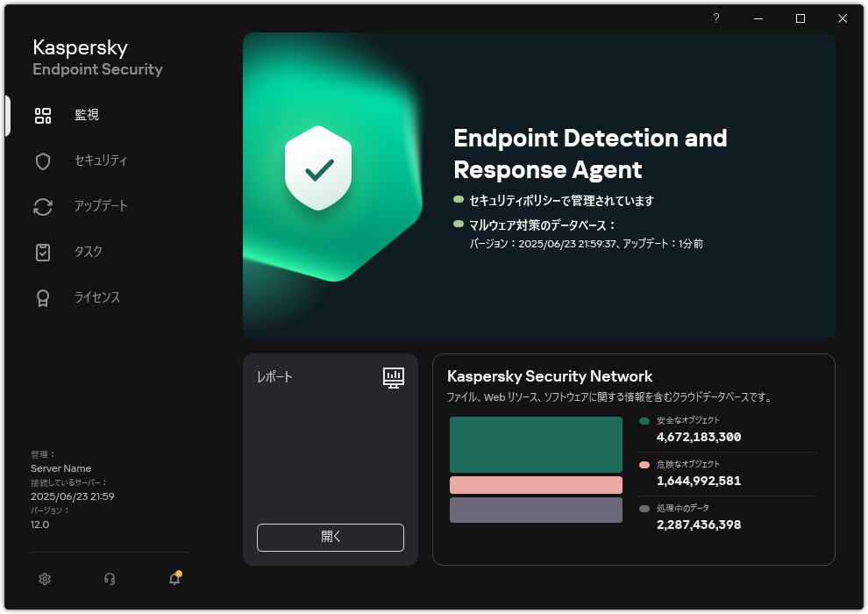
Task: Click the ライセンス award ribbon icon
Action: (x=43, y=298)
